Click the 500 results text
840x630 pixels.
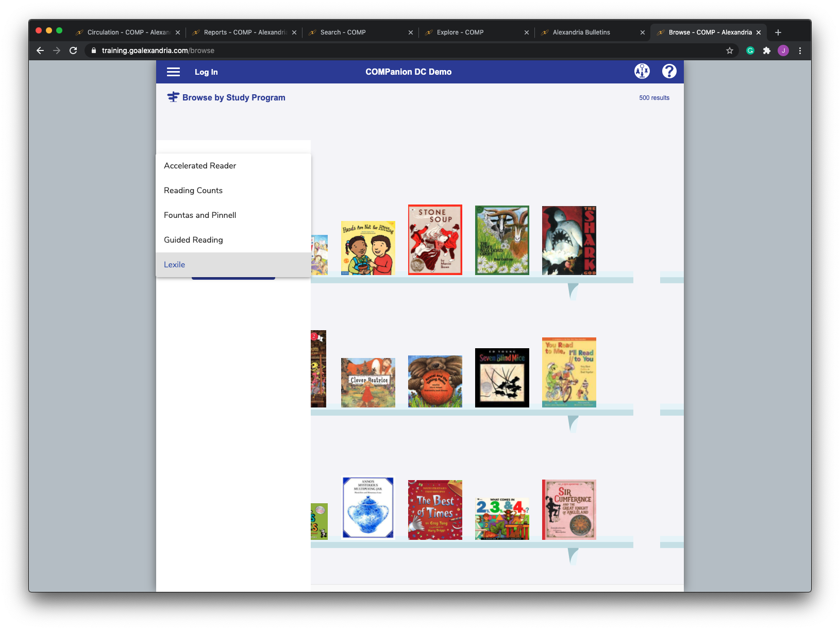click(654, 98)
